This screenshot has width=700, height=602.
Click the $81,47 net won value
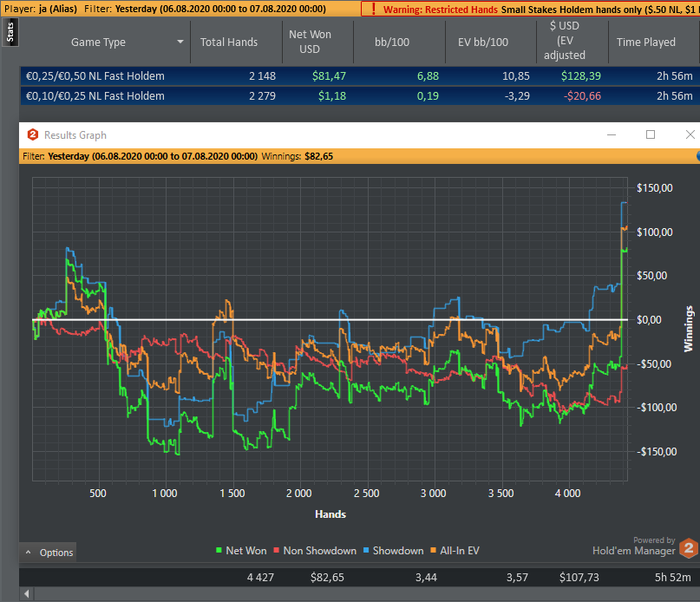click(329, 76)
